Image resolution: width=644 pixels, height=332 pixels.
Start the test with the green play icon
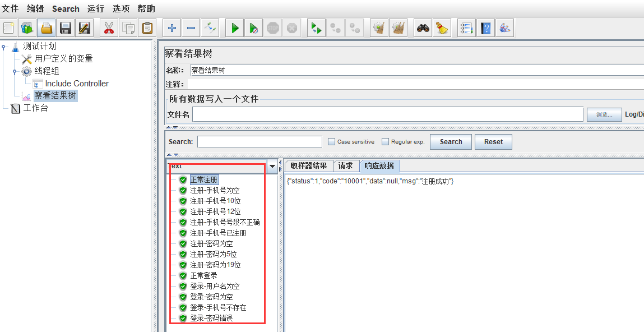[x=234, y=27]
